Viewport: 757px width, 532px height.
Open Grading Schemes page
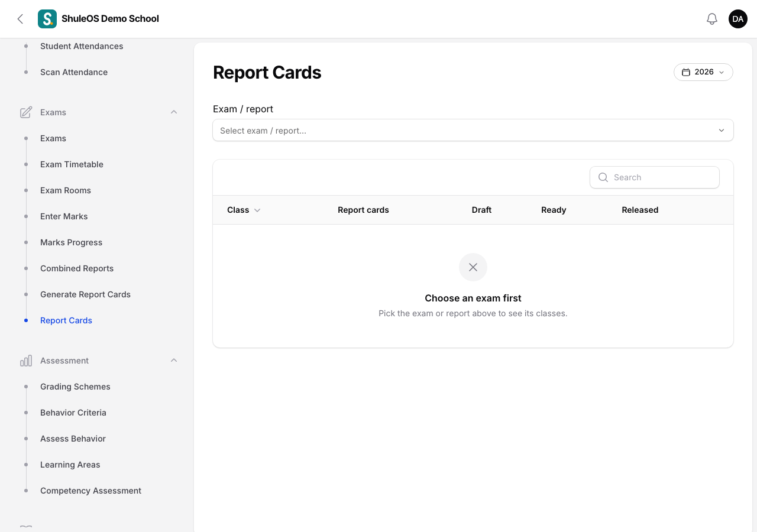point(75,387)
